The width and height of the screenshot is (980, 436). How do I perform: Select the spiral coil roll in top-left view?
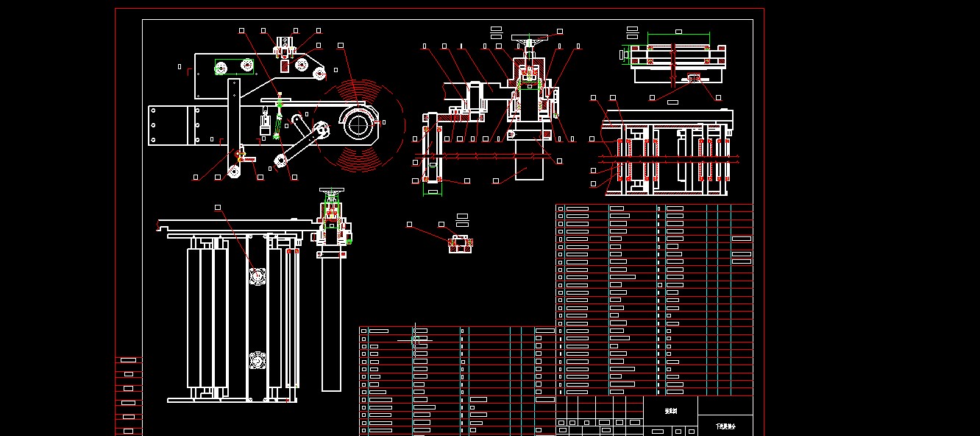358,124
